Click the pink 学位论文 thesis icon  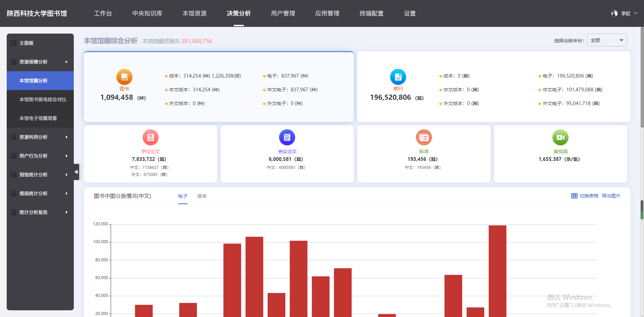150,137
